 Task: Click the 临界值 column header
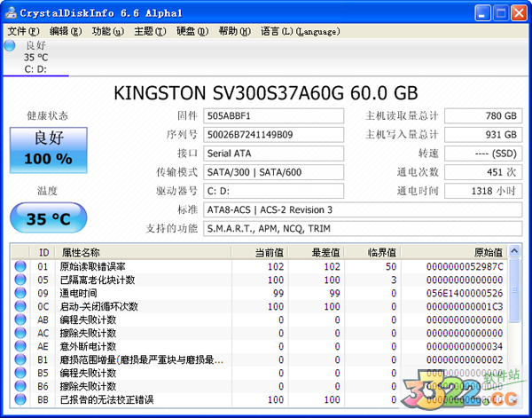point(372,252)
